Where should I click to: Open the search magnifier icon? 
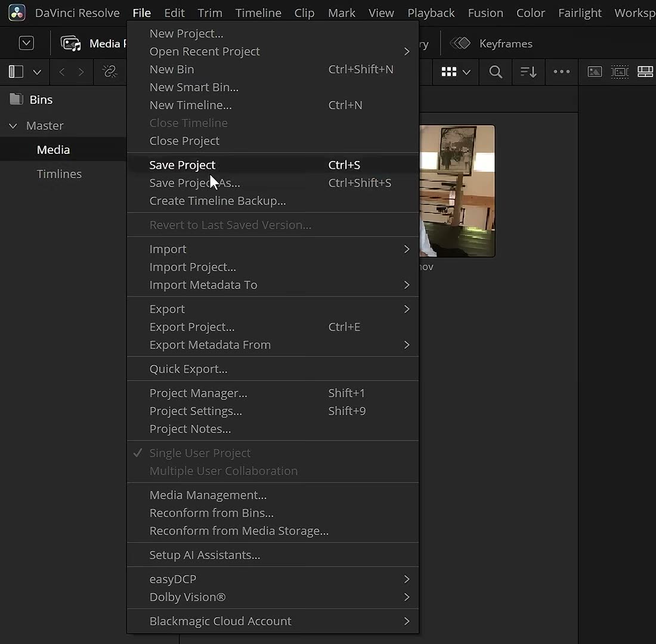(496, 72)
